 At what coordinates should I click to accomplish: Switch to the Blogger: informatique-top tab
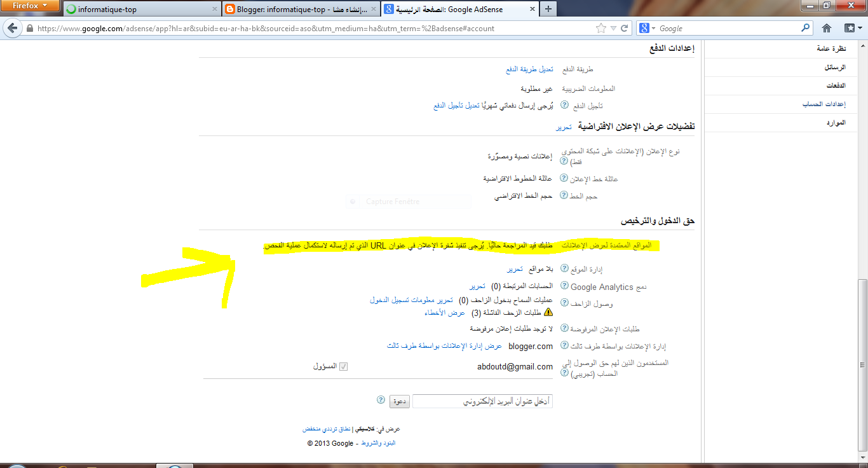coord(301,10)
